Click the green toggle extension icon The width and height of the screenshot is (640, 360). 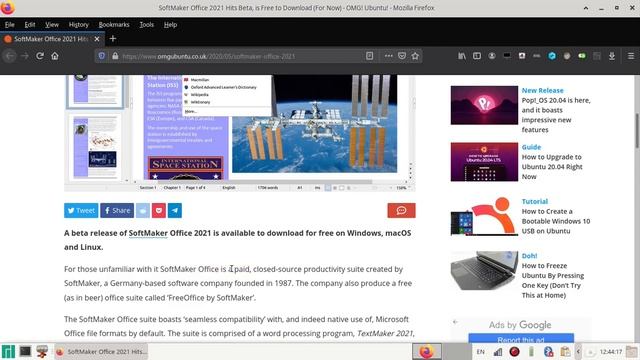[x=582, y=56]
